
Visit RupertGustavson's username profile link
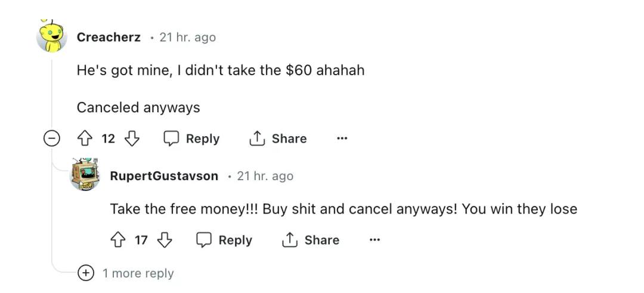[164, 176]
